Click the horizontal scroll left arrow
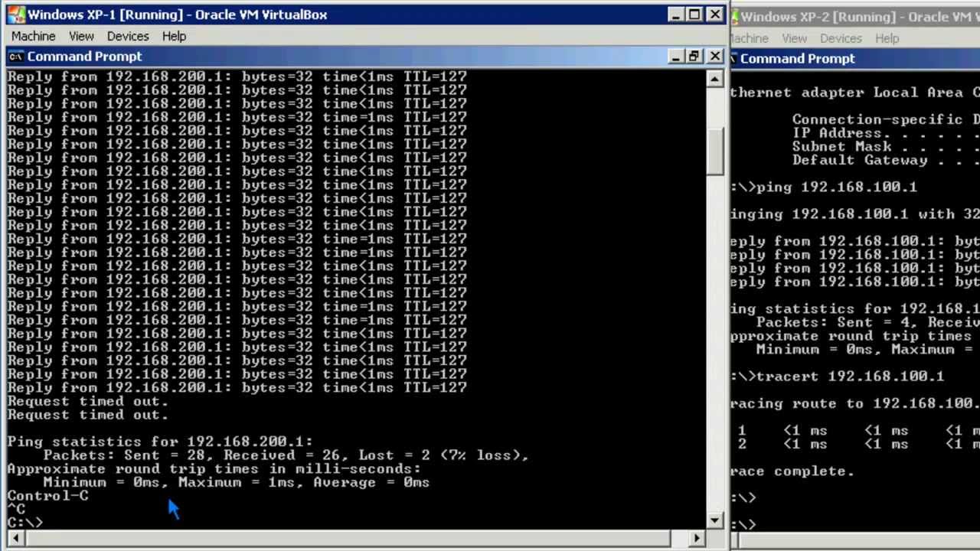This screenshot has height=551, width=980. click(x=15, y=538)
